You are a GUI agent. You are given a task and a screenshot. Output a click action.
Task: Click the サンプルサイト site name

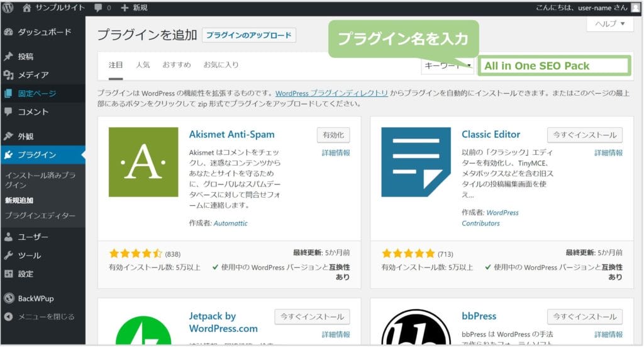pos(60,8)
